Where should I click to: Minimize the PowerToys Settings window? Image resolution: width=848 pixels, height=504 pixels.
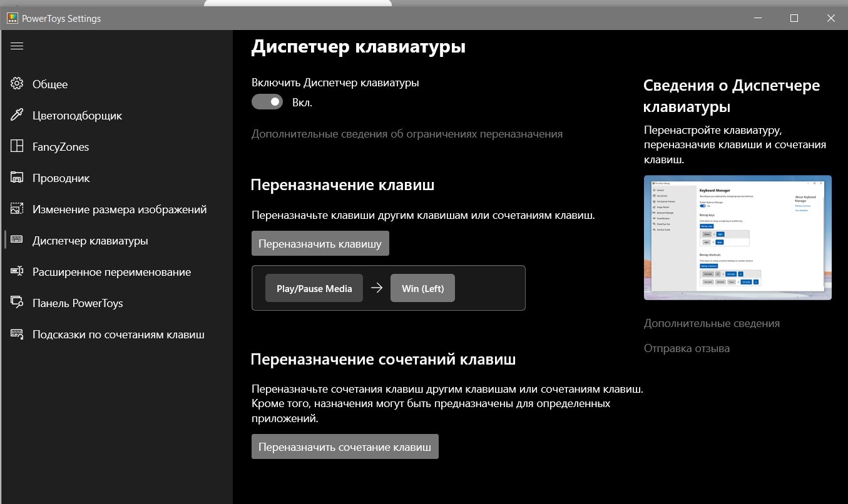757,18
